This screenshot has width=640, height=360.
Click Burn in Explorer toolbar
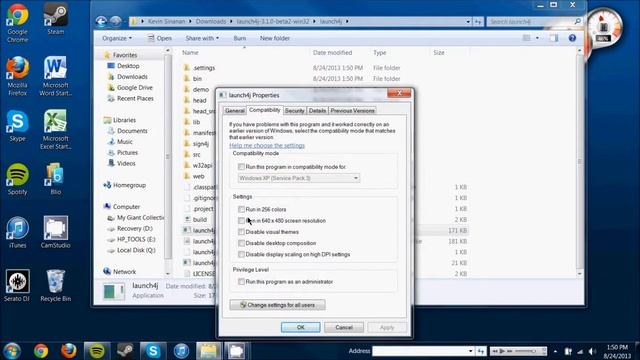[x=240, y=38]
